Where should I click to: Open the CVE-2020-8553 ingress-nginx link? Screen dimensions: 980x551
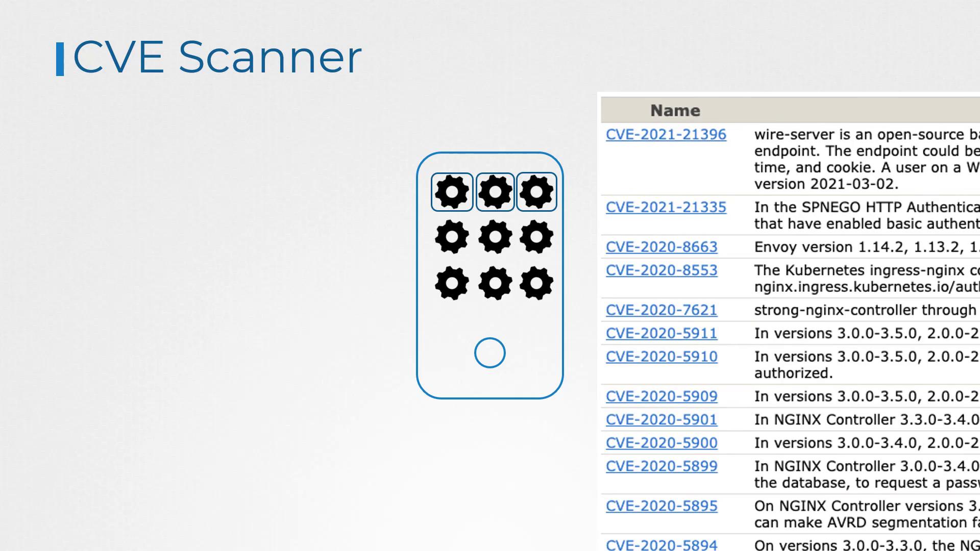point(661,270)
